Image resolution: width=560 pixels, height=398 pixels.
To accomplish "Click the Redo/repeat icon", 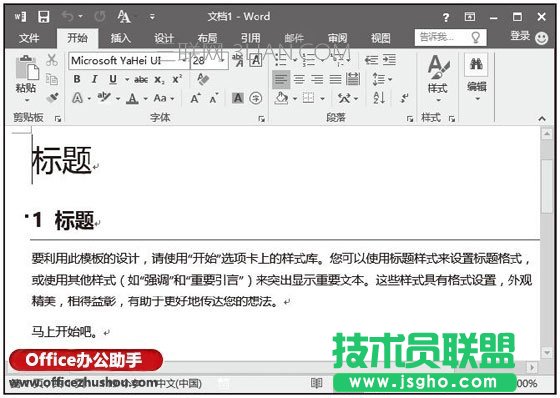I will coord(100,16).
